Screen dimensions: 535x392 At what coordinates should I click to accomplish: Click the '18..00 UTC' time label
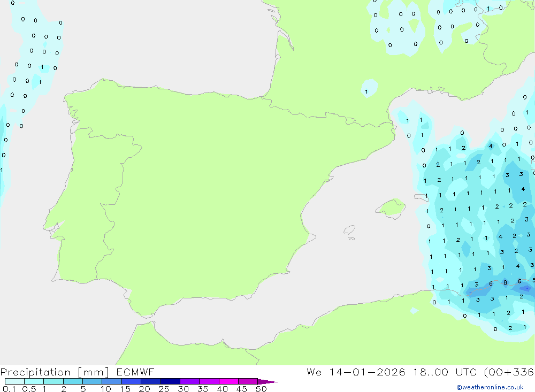[x=445, y=372]
